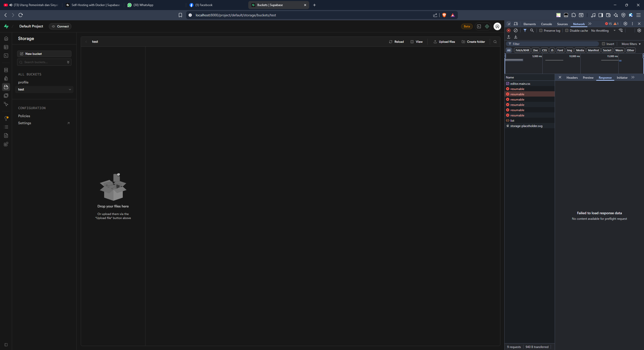Open the Authentication sidebar icon
Image resolution: width=644 pixels, height=350 pixels.
(6, 78)
